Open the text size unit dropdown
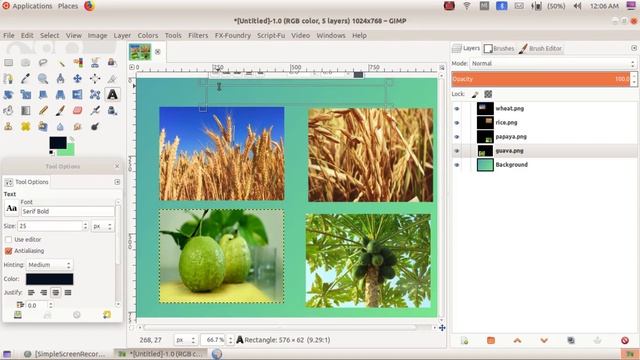 (x=102, y=226)
